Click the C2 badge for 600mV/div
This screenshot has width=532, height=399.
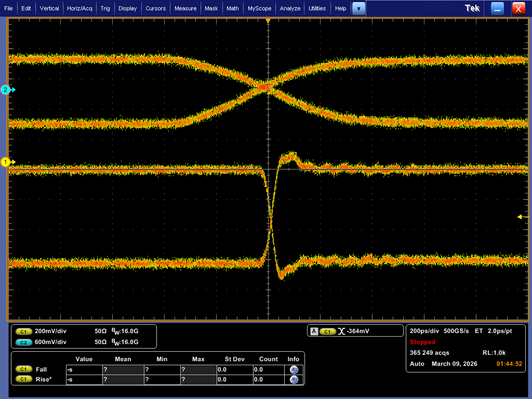pos(23,342)
